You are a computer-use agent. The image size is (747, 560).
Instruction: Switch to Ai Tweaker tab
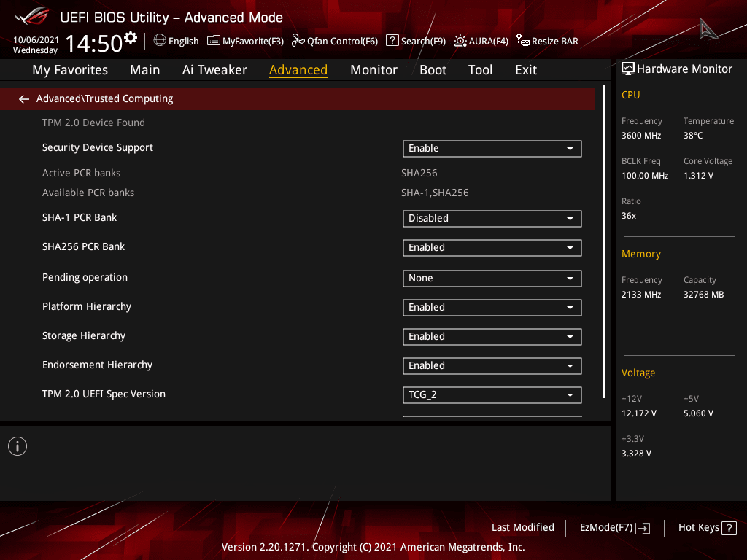(x=214, y=70)
